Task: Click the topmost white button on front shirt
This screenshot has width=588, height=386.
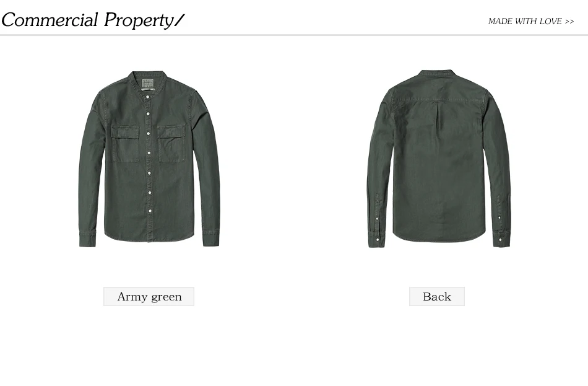Action: click(x=148, y=97)
